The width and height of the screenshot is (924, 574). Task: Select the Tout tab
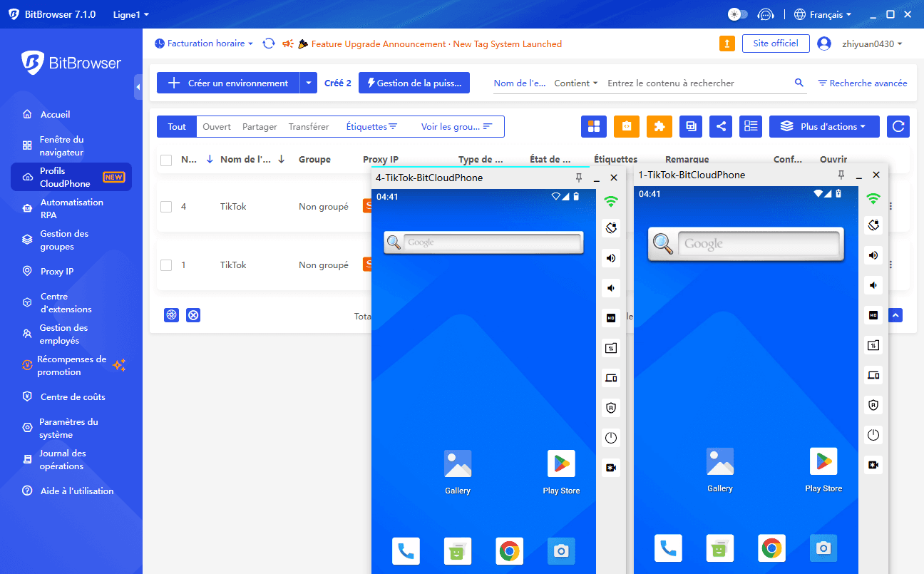click(177, 126)
